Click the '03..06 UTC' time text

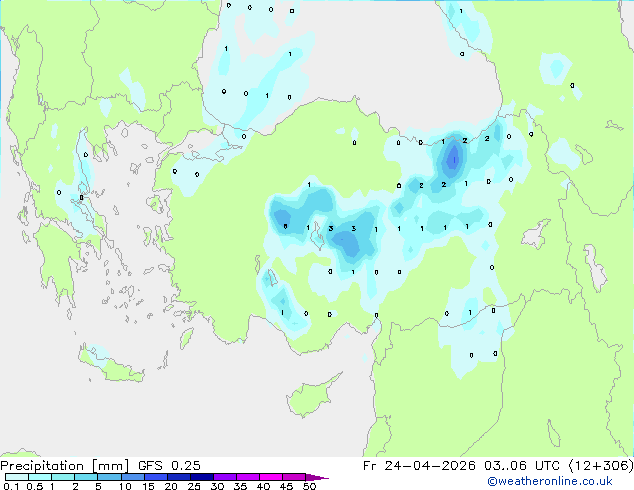tap(522, 466)
